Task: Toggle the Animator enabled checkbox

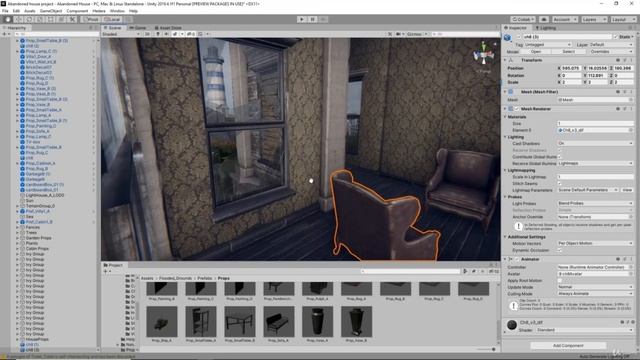Action: [517, 259]
